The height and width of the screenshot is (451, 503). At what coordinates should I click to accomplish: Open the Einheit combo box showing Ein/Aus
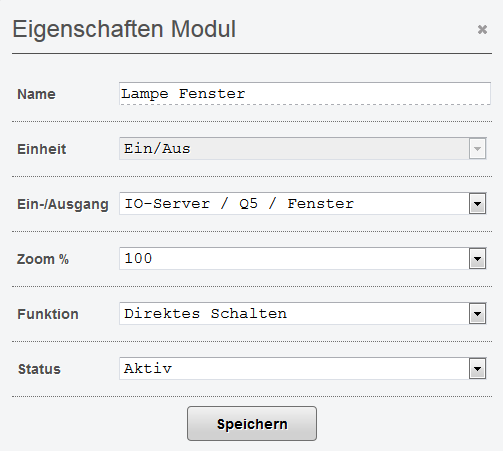(303, 148)
